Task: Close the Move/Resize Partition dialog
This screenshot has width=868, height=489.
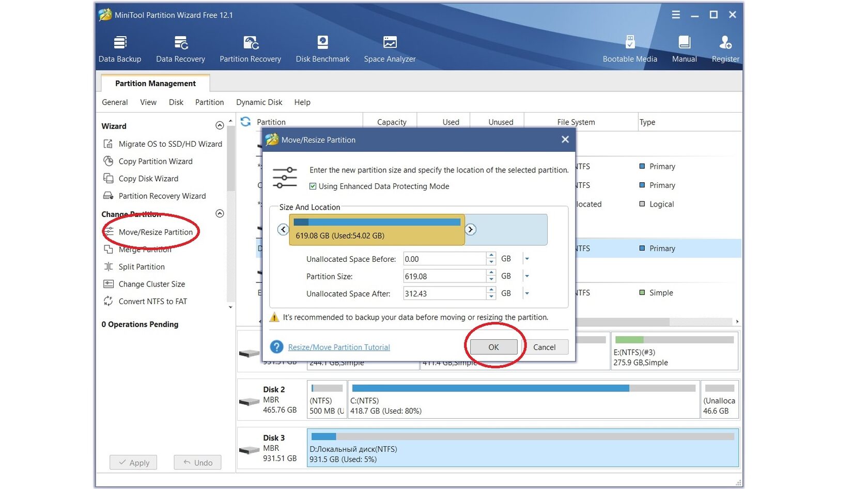Action: pyautogui.click(x=565, y=139)
